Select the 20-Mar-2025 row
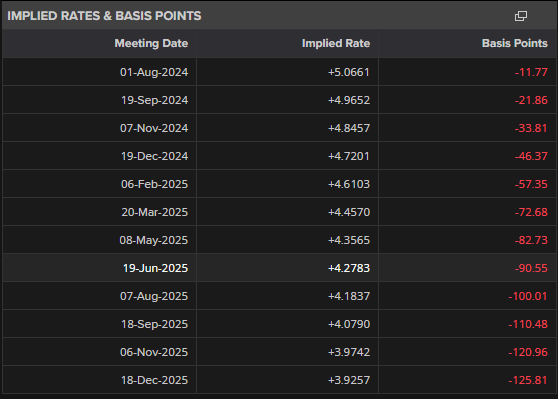The image size is (558, 399). 279,212
